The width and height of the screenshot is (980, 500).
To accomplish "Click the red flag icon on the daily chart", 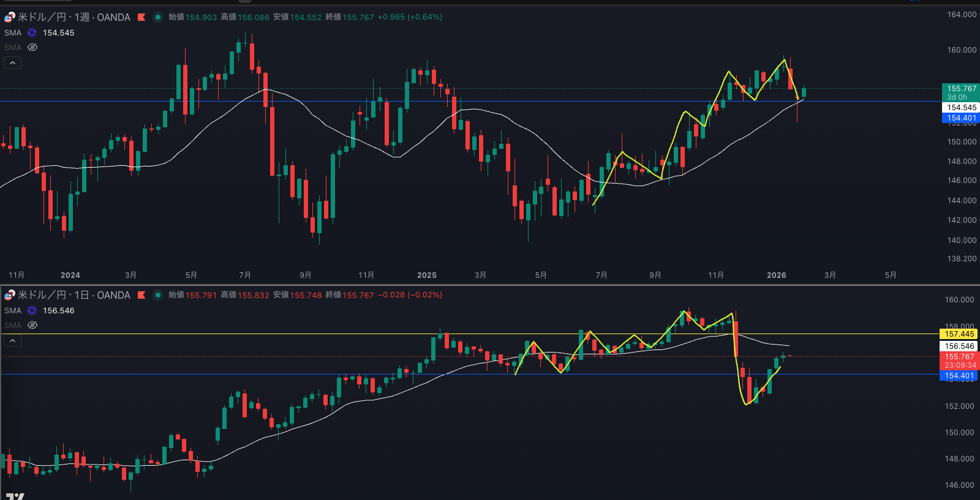I will 141,295.
